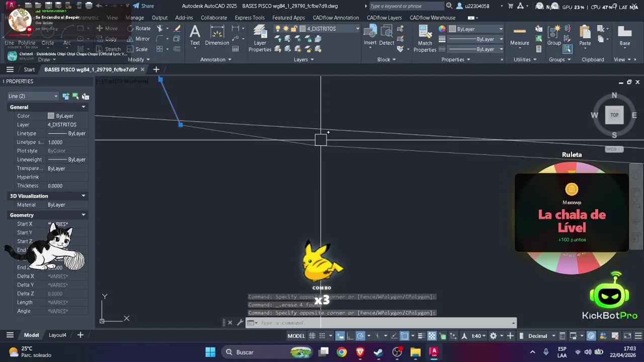Image resolution: width=644 pixels, height=362 pixels.
Task: Toggle object snap in status bar
Action: [405, 336]
